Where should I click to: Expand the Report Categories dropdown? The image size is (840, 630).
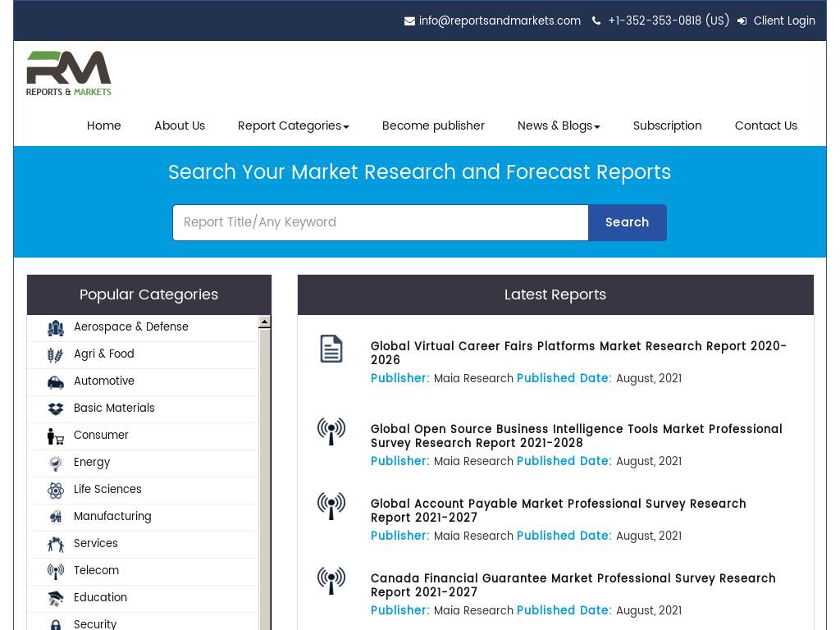293,126
